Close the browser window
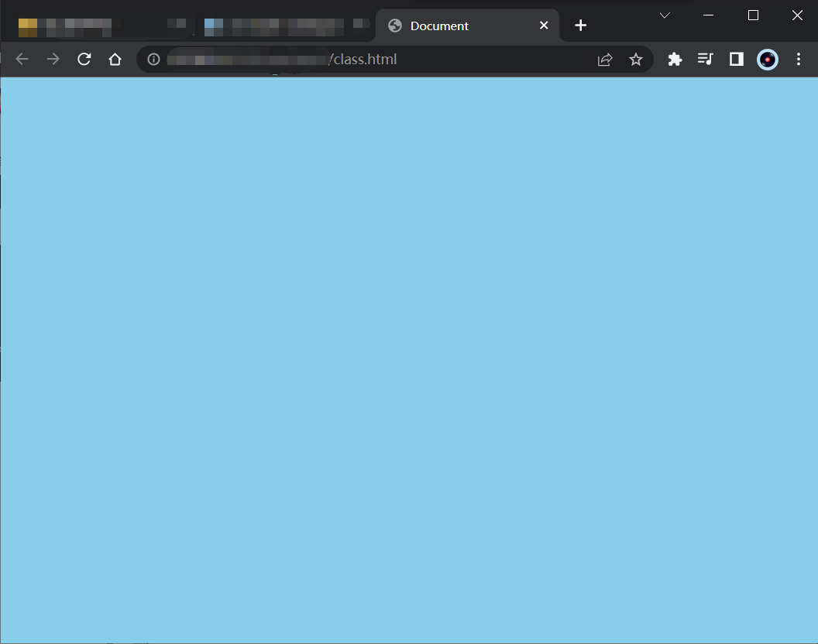Viewport: 818px width, 644px height. coord(796,15)
